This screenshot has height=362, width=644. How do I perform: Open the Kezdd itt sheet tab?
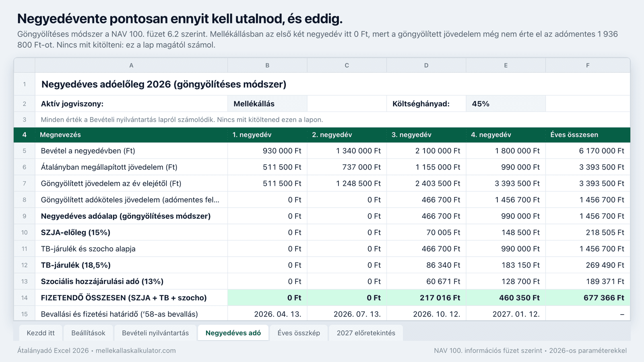click(x=41, y=333)
